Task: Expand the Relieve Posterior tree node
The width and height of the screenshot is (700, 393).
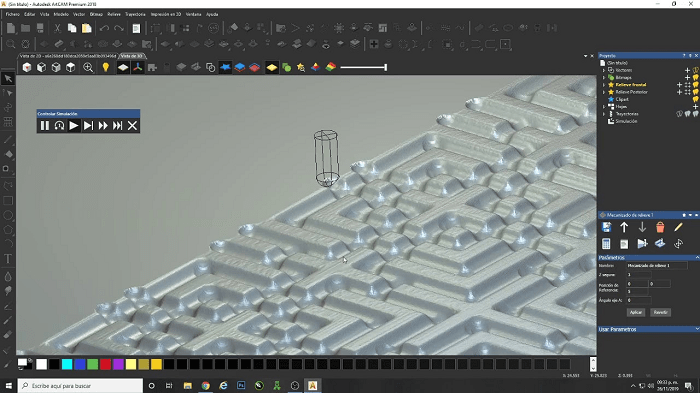Action: pyautogui.click(x=604, y=92)
